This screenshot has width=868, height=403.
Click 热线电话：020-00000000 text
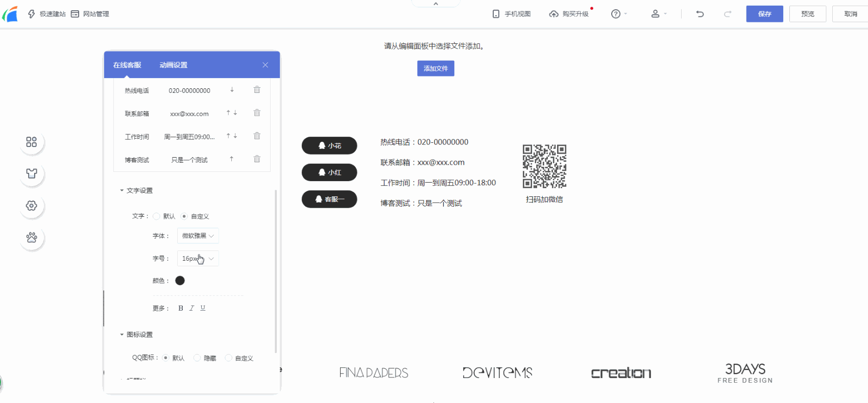[424, 142]
